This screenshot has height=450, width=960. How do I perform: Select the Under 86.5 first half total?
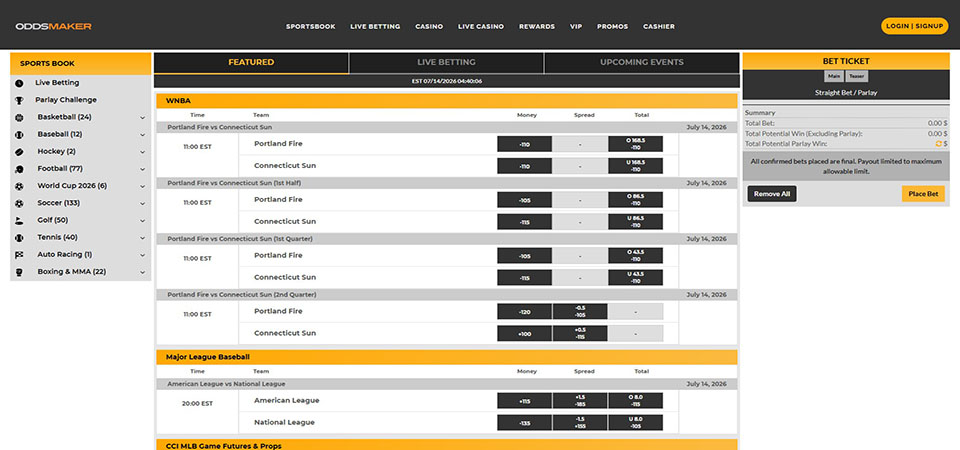coord(636,222)
